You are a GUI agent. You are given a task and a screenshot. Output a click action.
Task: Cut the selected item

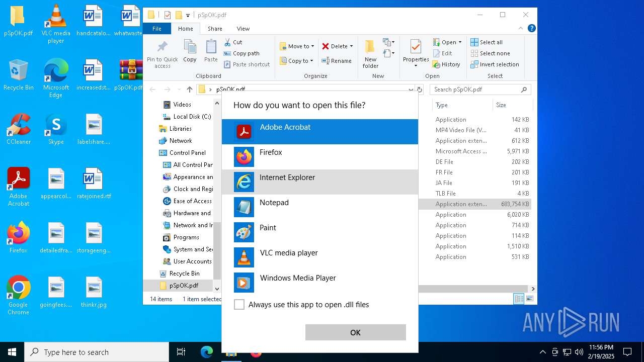coord(233,42)
